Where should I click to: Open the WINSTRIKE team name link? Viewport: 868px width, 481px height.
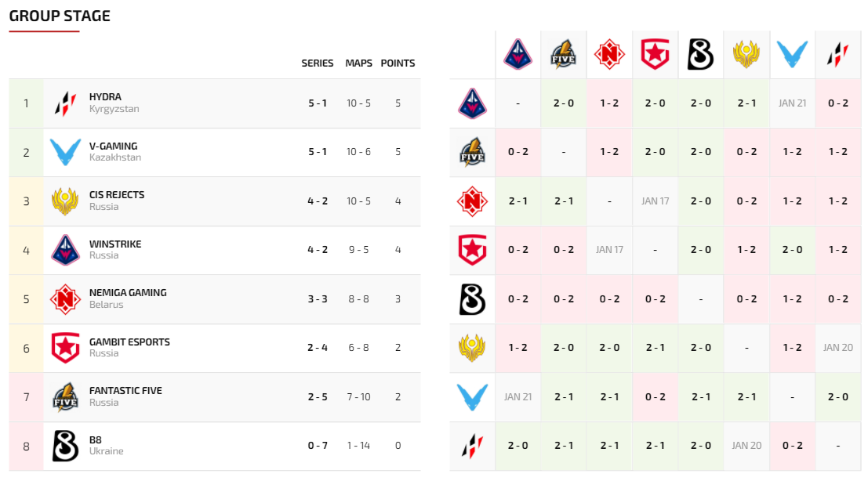point(115,244)
